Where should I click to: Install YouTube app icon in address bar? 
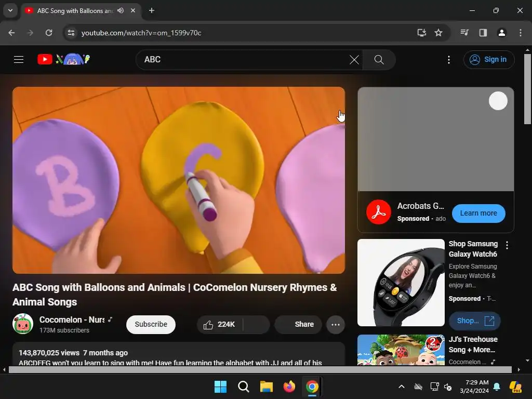pyautogui.click(x=421, y=33)
